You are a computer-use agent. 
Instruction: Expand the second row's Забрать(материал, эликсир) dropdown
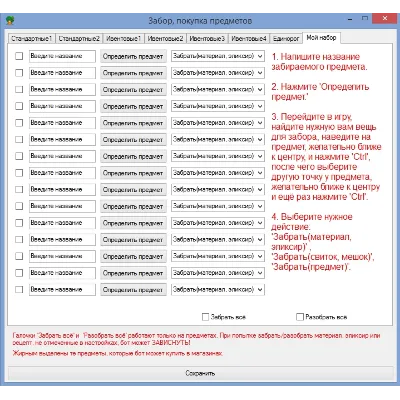pyautogui.click(x=218, y=73)
